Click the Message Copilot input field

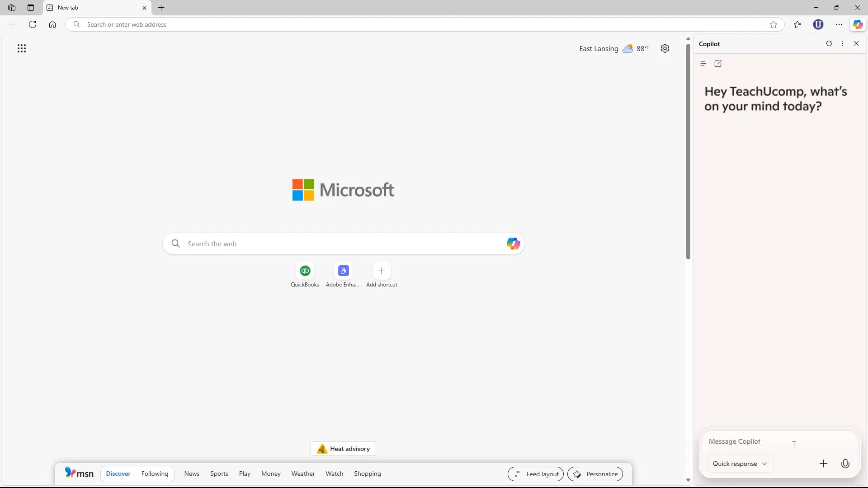779,442
